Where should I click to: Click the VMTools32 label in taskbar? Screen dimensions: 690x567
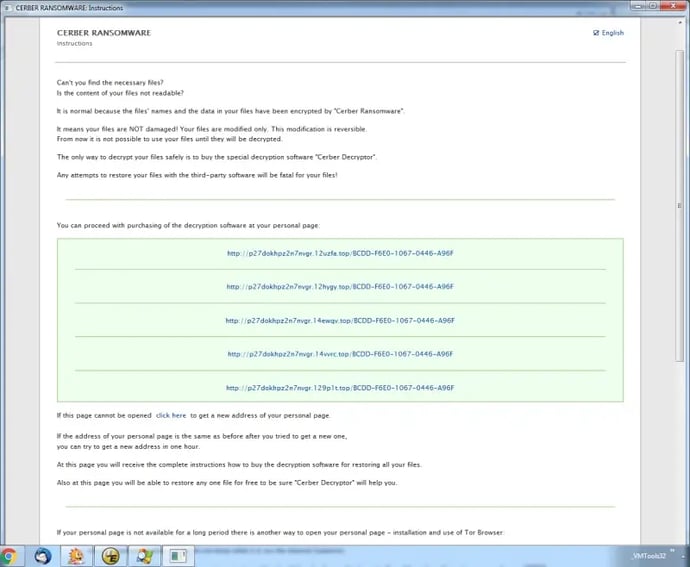point(650,555)
